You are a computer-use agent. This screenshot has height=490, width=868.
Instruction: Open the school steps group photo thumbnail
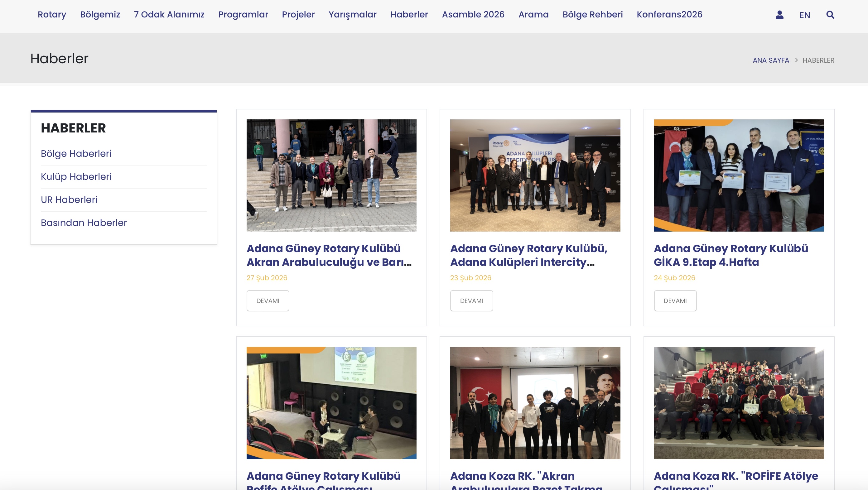pos(331,175)
